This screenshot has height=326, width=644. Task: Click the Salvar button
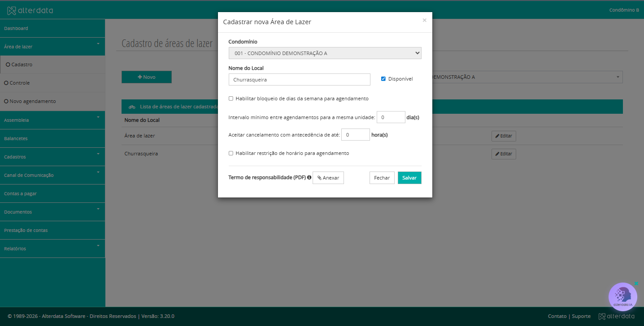point(409,178)
